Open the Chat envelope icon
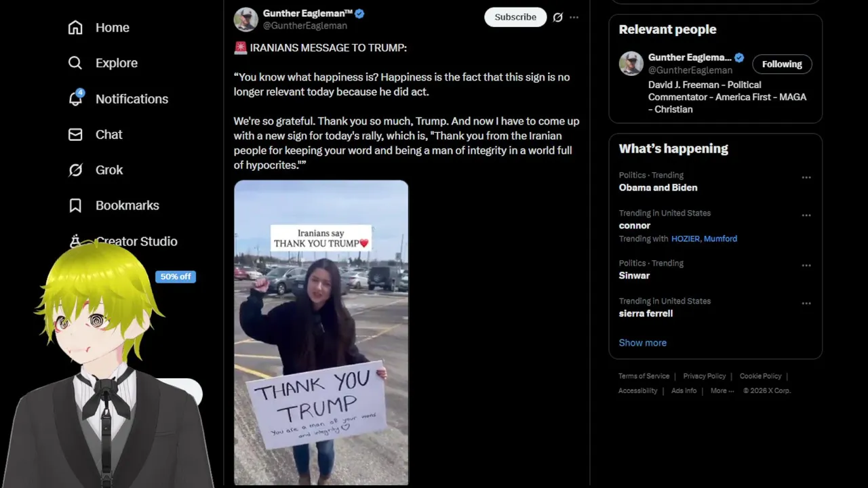The image size is (868, 488). click(x=75, y=135)
